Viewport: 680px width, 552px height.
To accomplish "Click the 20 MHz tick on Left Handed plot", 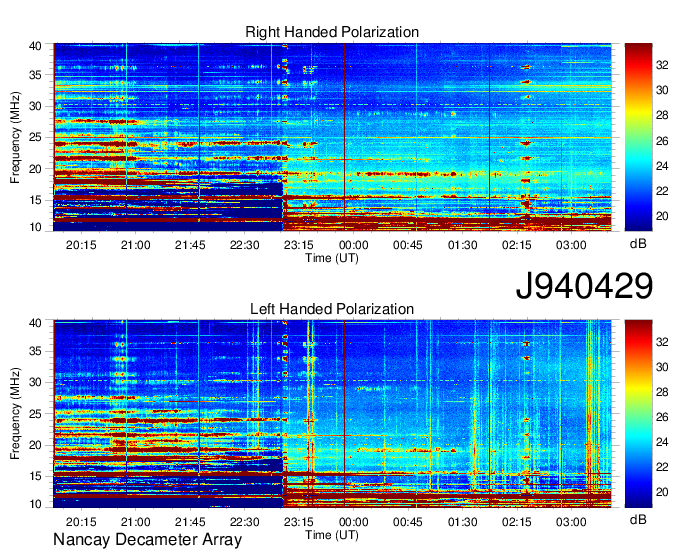I will coord(35,445).
